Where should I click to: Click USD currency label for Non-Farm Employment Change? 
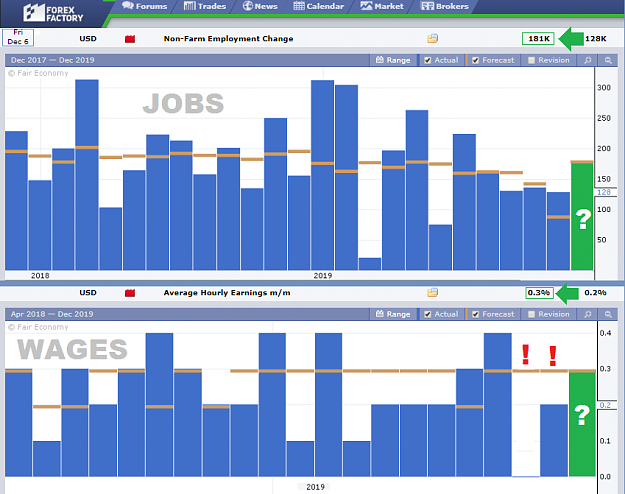88,39
